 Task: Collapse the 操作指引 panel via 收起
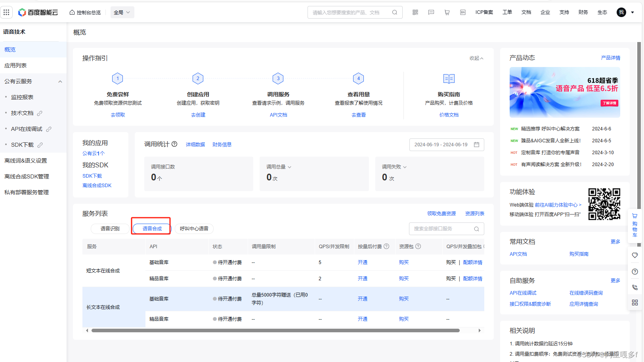(476, 58)
